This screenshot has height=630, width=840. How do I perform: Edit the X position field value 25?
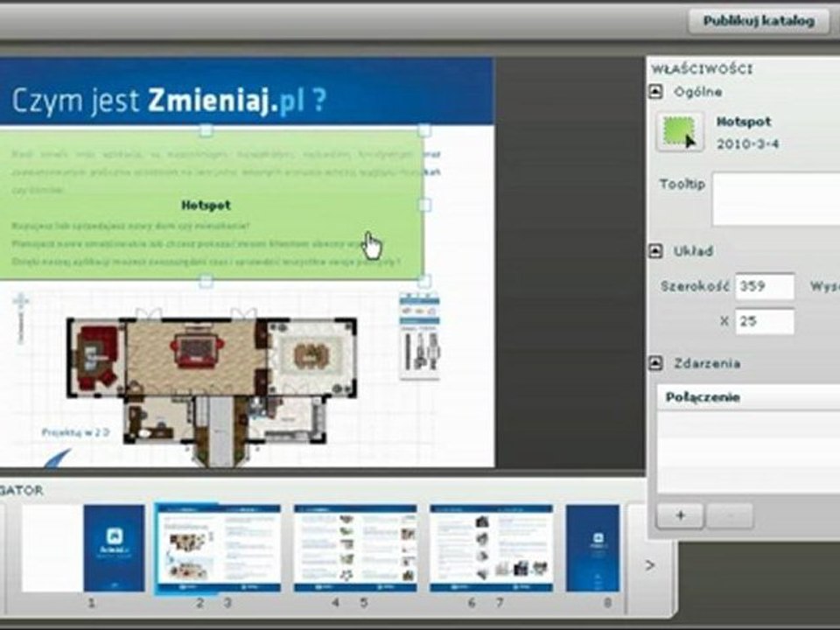765,321
